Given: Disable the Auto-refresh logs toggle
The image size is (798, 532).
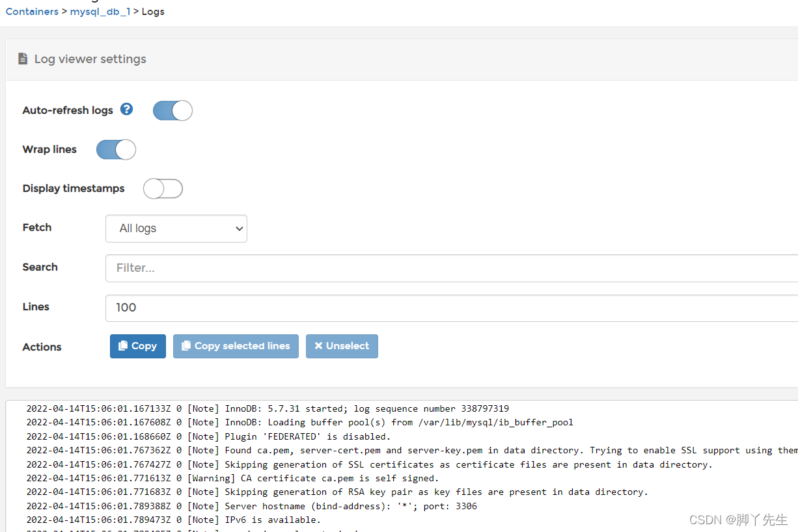Looking at the screenshot, I should click(172, 111).
